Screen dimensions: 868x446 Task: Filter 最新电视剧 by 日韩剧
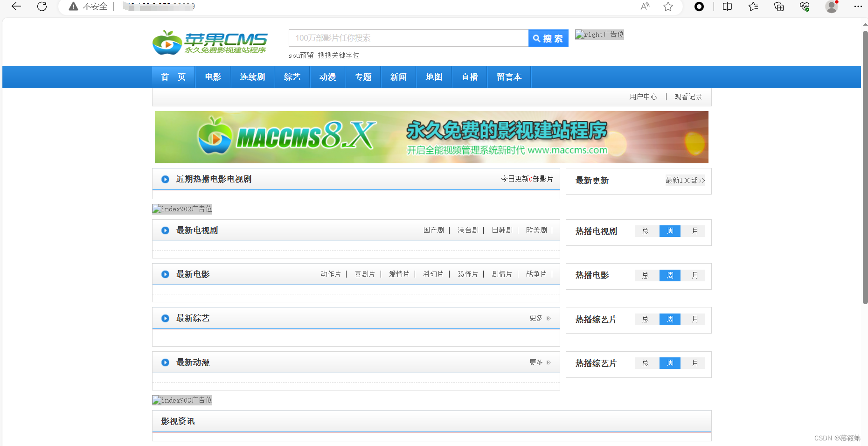click(502, 230)
